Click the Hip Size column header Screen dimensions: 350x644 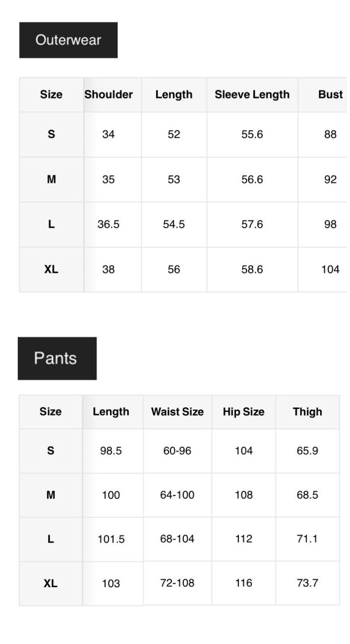point(244,412)
